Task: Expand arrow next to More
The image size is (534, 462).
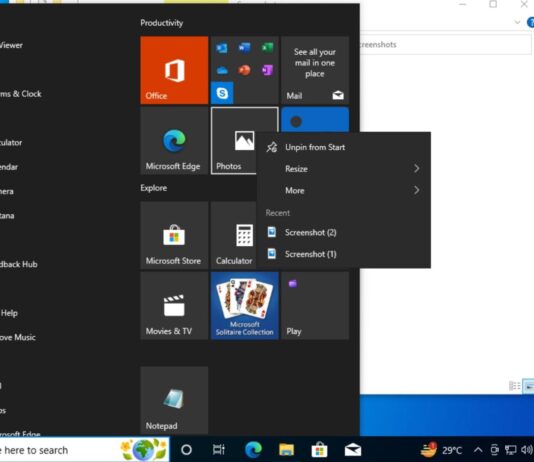Action: coord(417,190)
